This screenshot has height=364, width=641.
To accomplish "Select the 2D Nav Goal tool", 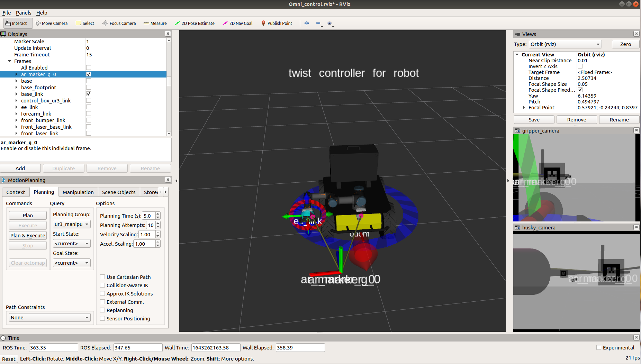I will coord(237,23).
